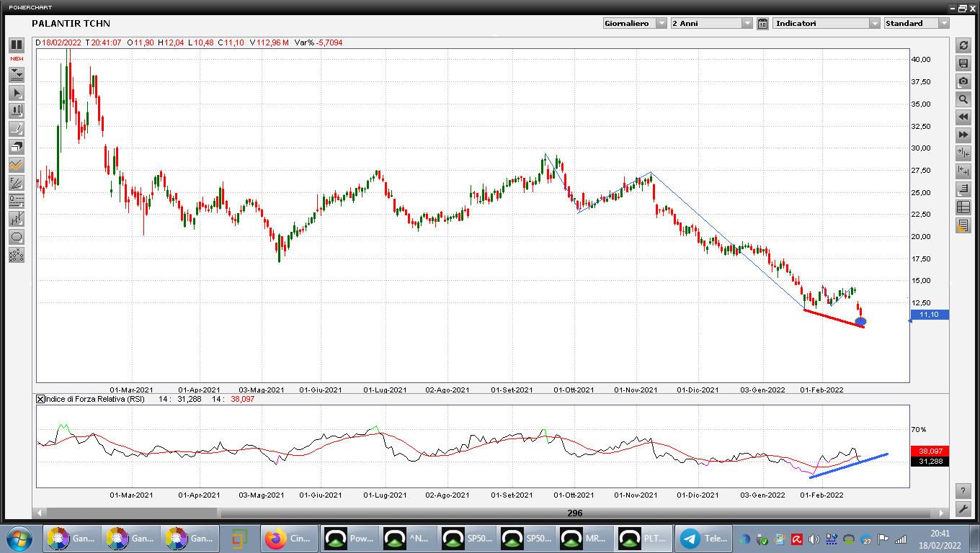Screen dimensions: 980x553
Task: Open the Giornaliero timeframe dropdown
Action: (x=635, y=23)
